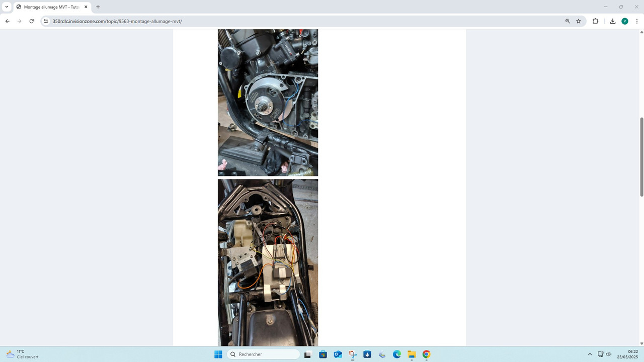This screenshot has height=362, width=644.
Task: Select the Montage allumage MVT tab
Action: click(x=52, y=7)
